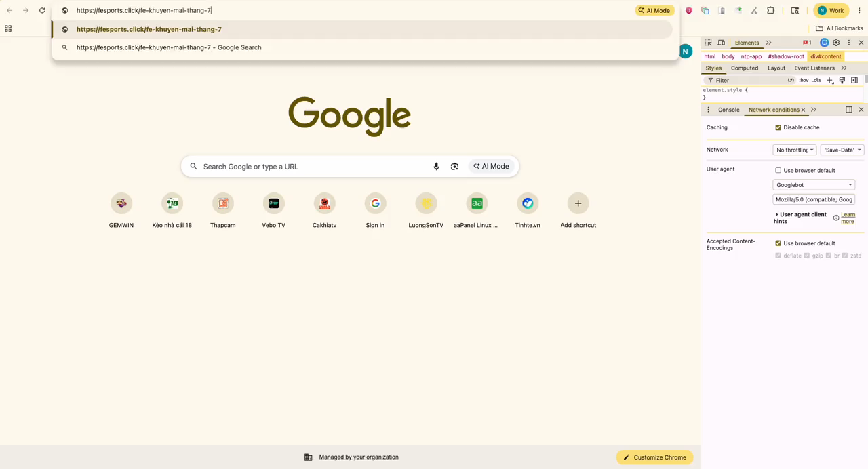Open the Extensions puzzle-piece menu
The width and height of the screenshot is (868, 469).
[x=770, y=10]
